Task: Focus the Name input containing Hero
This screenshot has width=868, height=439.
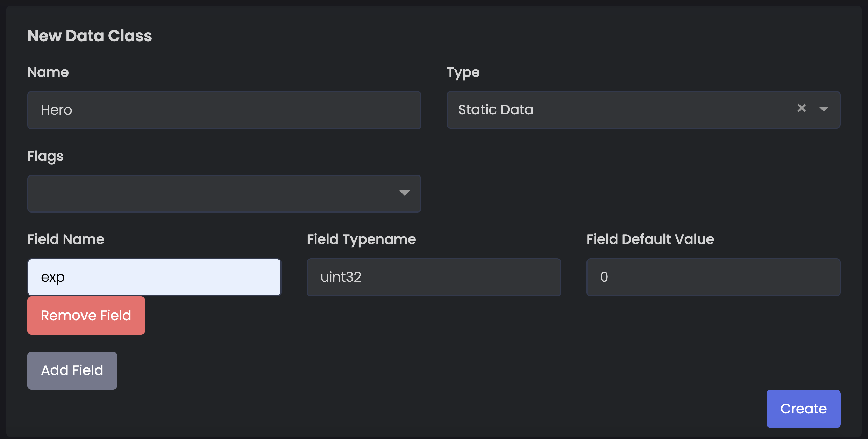Action: click(224, 110)
